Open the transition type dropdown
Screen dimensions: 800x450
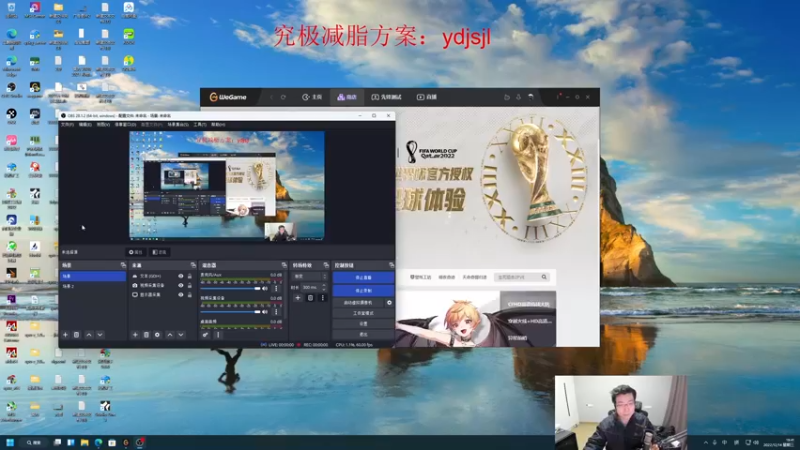[x=309, y=276]
